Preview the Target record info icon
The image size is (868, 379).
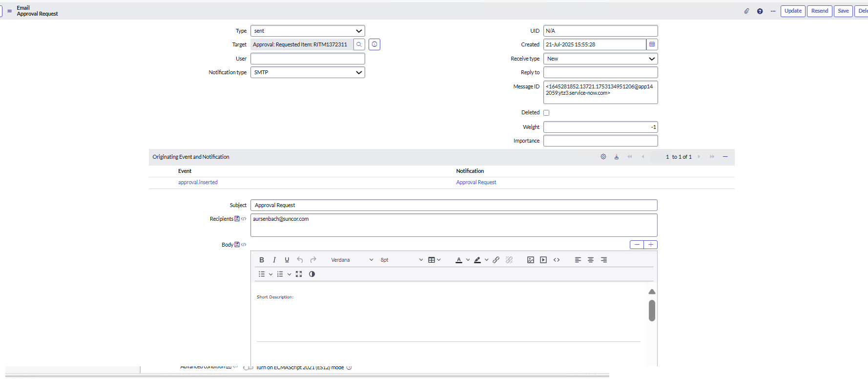[374, 44]
